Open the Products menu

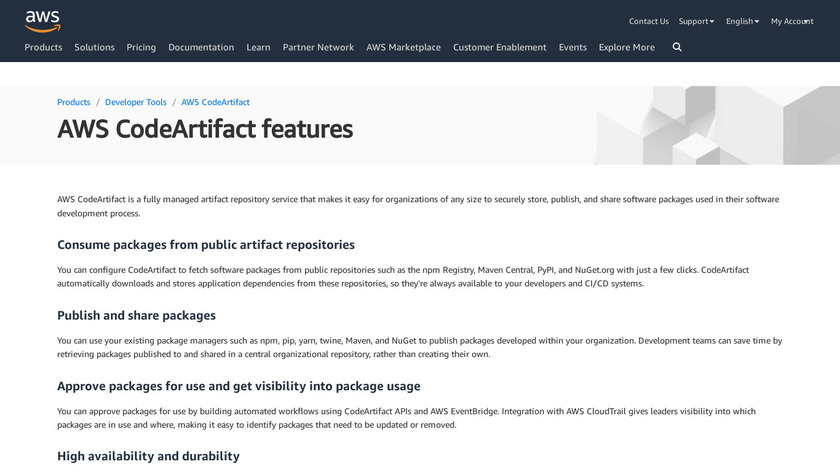(x=43, y=47)
